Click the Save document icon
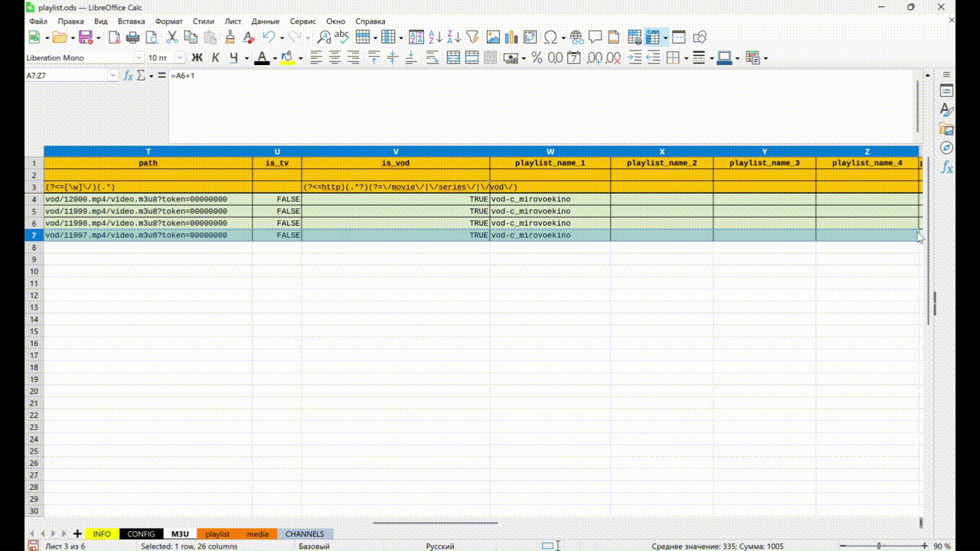 (85, 37)
